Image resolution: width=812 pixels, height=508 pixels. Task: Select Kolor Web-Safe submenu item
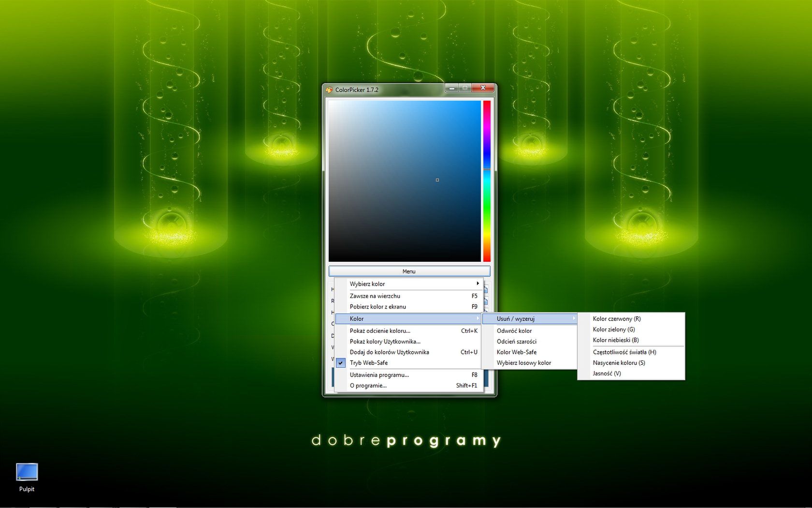530,352
